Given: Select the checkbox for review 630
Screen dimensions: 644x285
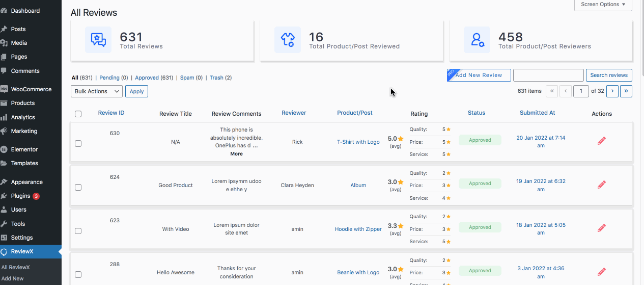Looking at the screenshot, I should pos(78,143).
